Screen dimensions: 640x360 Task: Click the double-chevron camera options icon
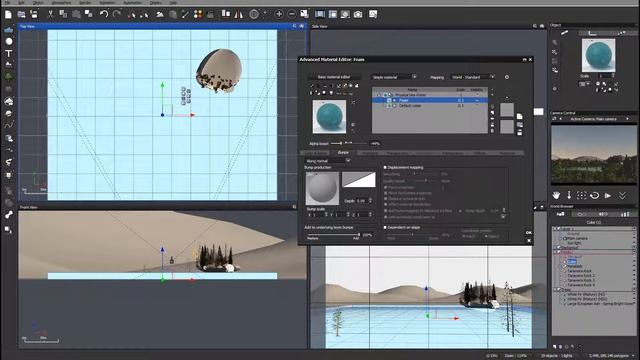(622, 196)
